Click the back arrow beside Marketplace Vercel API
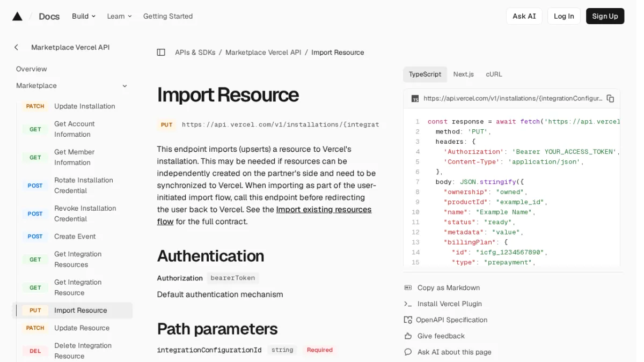The height and width of the screenshot is (362, 644). (x=16, y=47)
